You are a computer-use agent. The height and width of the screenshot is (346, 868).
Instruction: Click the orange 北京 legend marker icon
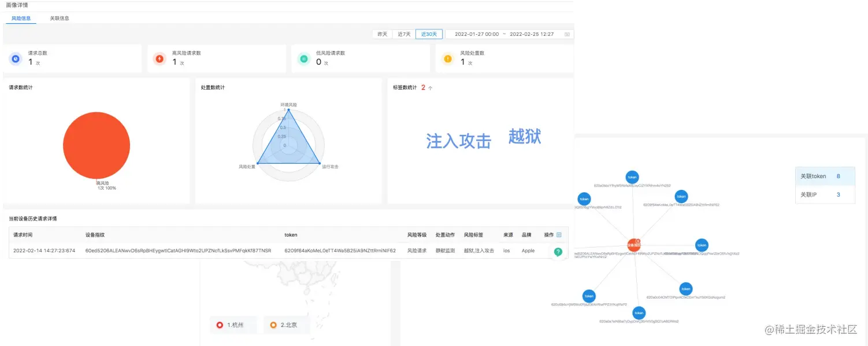pyautogui.click(x=273, y=325)
